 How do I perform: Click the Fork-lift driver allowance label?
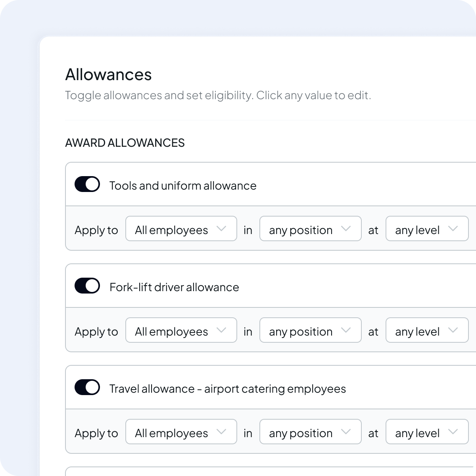174,287
